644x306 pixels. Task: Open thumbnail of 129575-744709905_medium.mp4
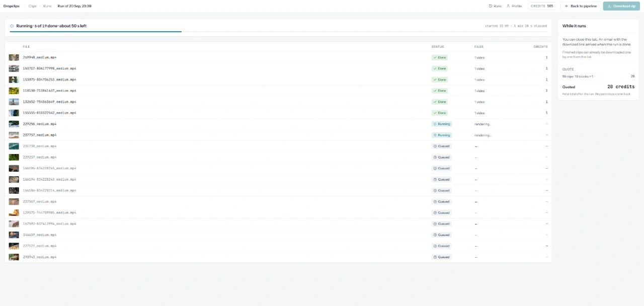pyautogui.click(x=14, y=212)
